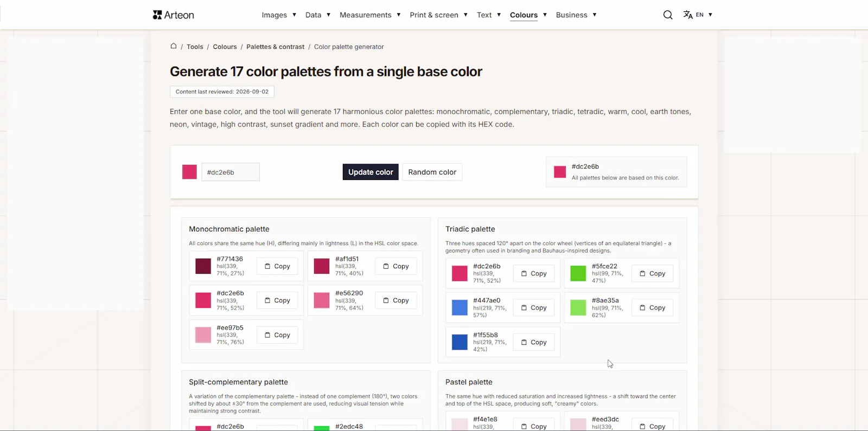Click the #8ae35a light green swatch
868x431 pixels.
point(578,307)
